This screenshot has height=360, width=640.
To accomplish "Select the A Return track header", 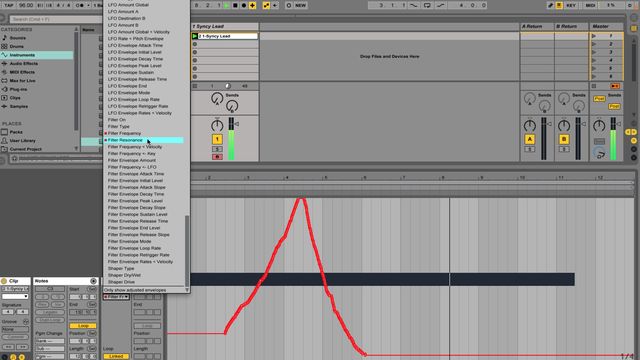I will coord(537,26).
